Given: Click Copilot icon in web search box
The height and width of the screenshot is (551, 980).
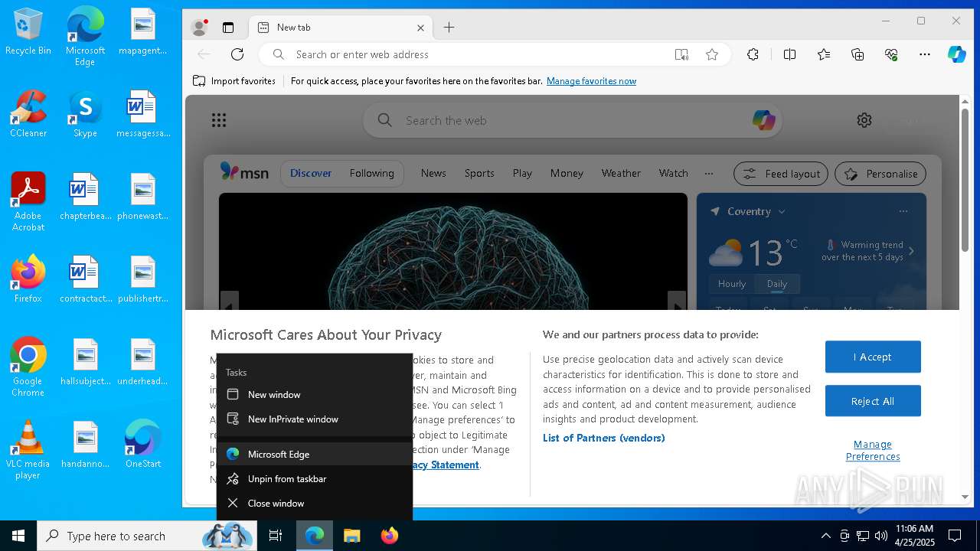Looking at the screenshot, I should [763, 120].
